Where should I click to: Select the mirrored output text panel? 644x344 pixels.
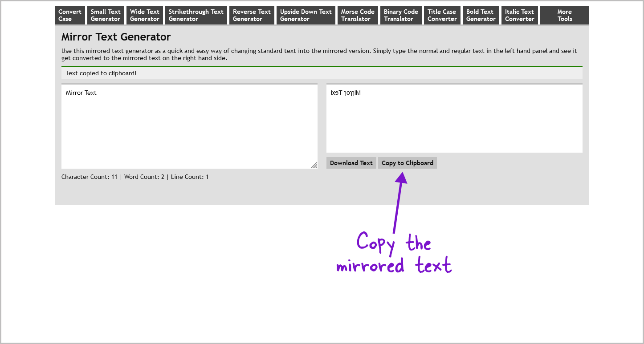[x=454, y=118]
